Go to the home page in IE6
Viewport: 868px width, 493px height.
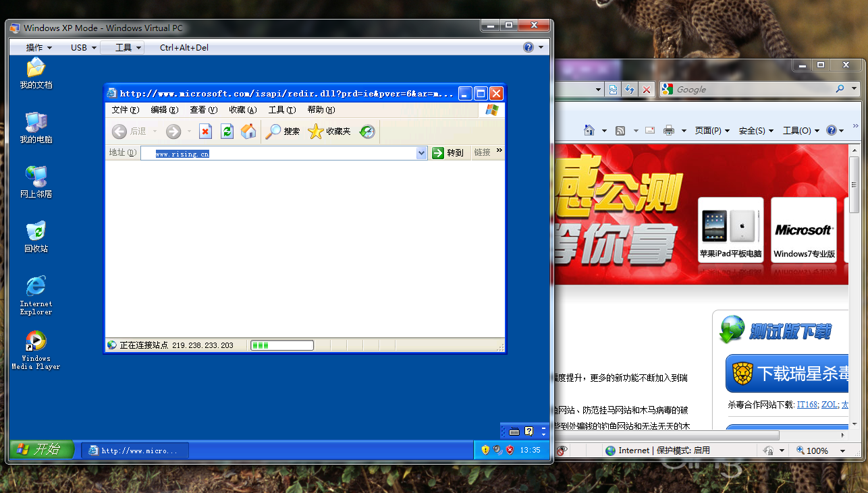click(x=248, y=132)
